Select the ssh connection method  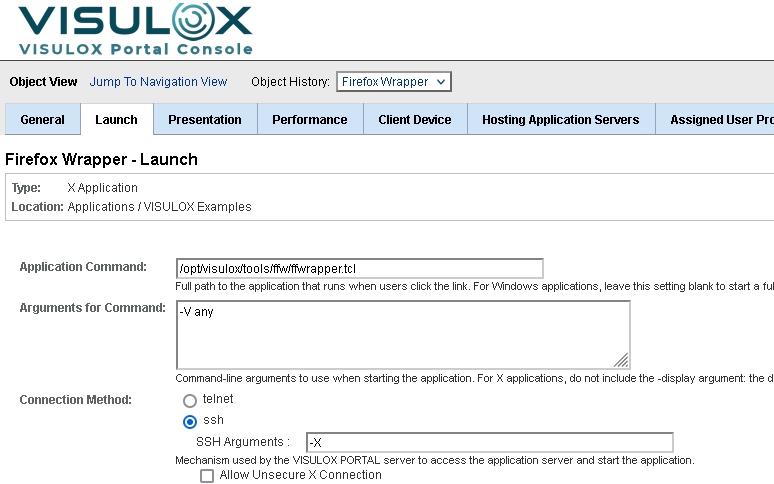point(190,421)
